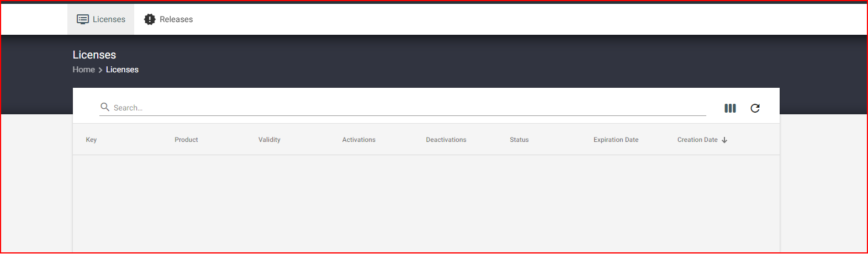Screen dimensions: 868x254
Task: Click the Licenses breadcrumb item
Action: point(122,70)
